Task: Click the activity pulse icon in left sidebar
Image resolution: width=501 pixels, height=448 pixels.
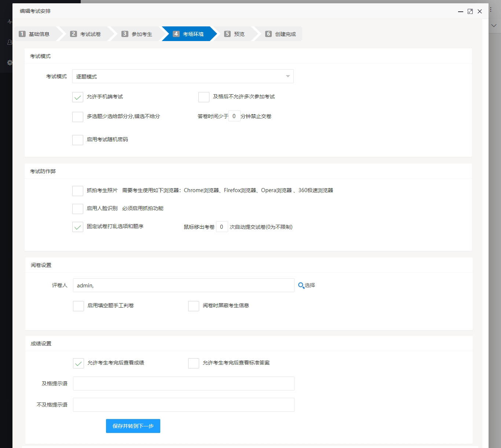Action: pos(10,22)
